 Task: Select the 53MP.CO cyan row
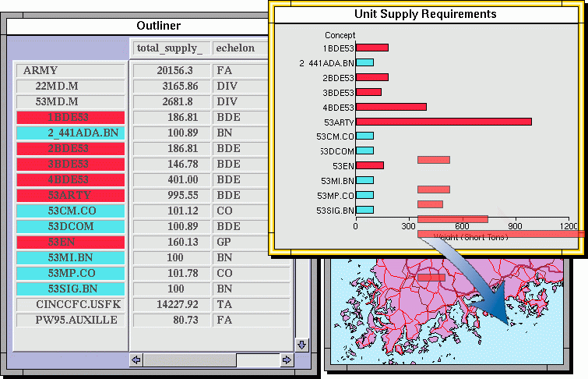(x=69, y=274)
